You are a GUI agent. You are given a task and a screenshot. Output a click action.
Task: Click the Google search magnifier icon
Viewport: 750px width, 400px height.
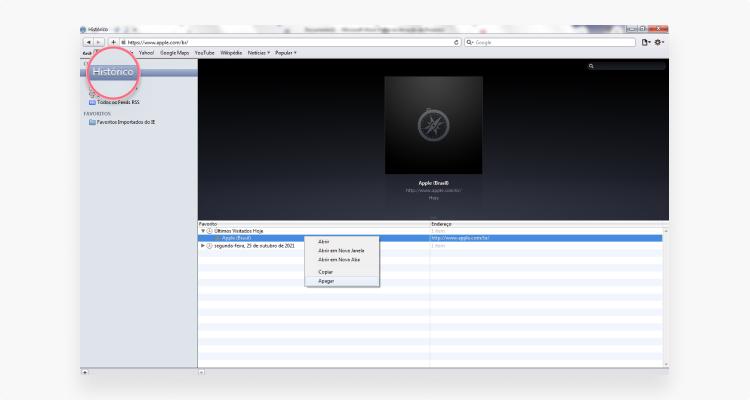pos(469,43)
